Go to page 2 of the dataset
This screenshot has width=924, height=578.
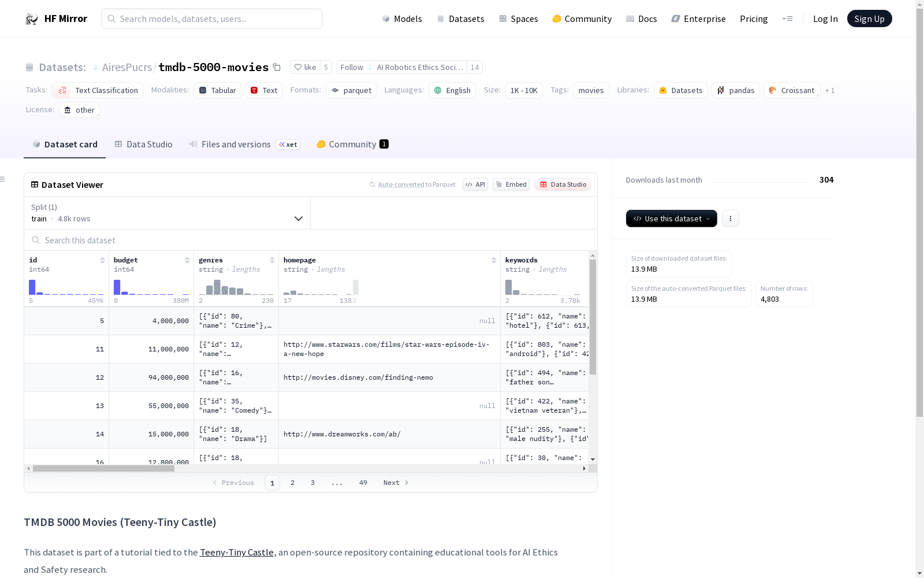[x=293, y=483]
